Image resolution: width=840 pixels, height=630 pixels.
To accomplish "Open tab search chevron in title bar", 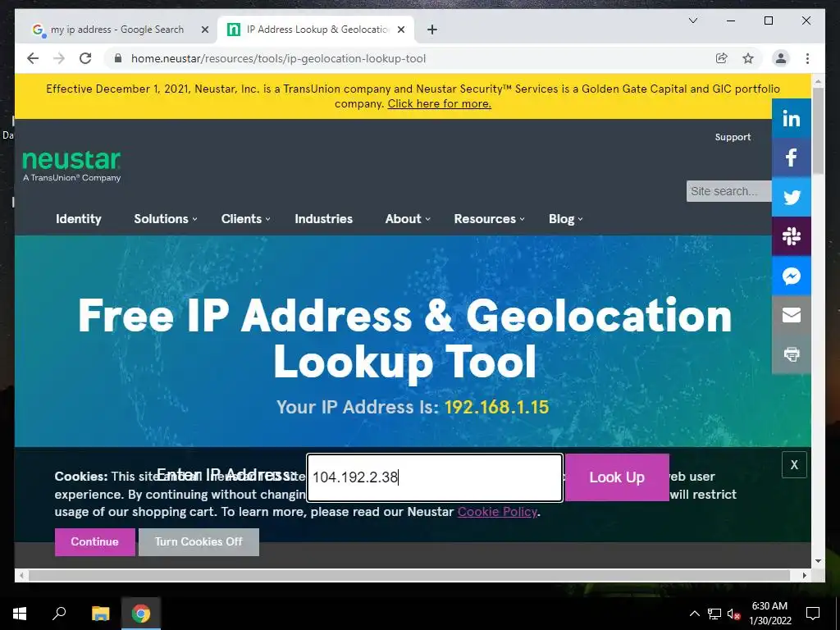I will (x=692, y=21).
